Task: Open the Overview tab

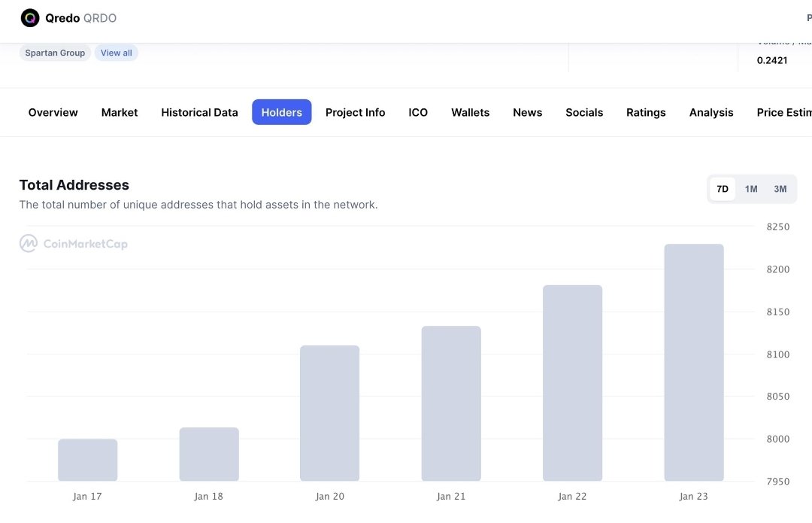Action: (x=53, y=112)
